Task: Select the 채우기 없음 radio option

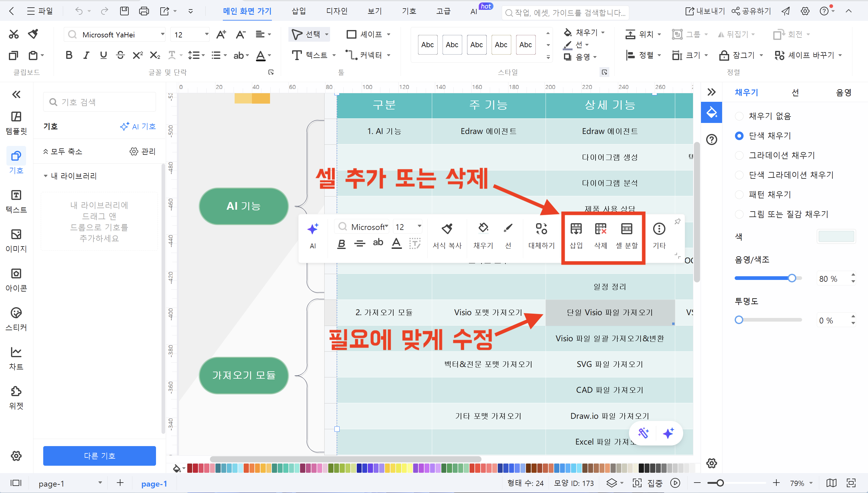Action: pos(739,116)
